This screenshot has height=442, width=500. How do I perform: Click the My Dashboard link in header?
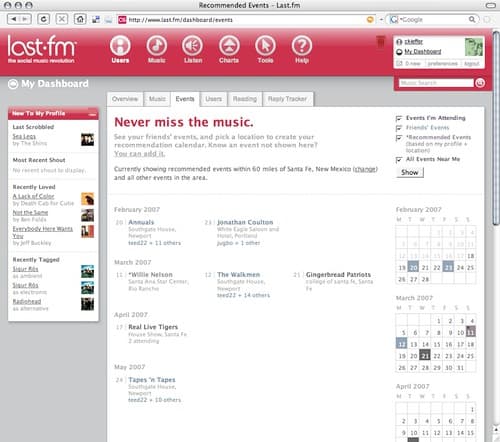tap(423, 52)
